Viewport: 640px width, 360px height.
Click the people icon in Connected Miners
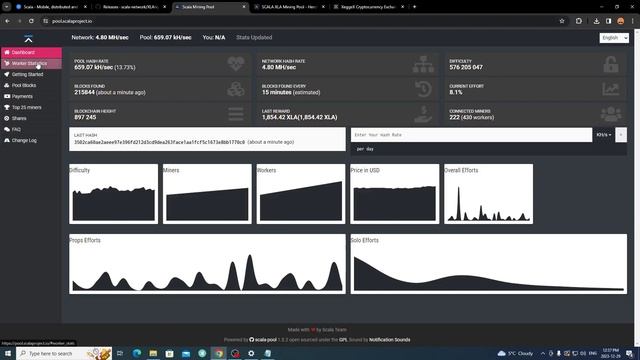pyautogui.click(x=611, y=114)
